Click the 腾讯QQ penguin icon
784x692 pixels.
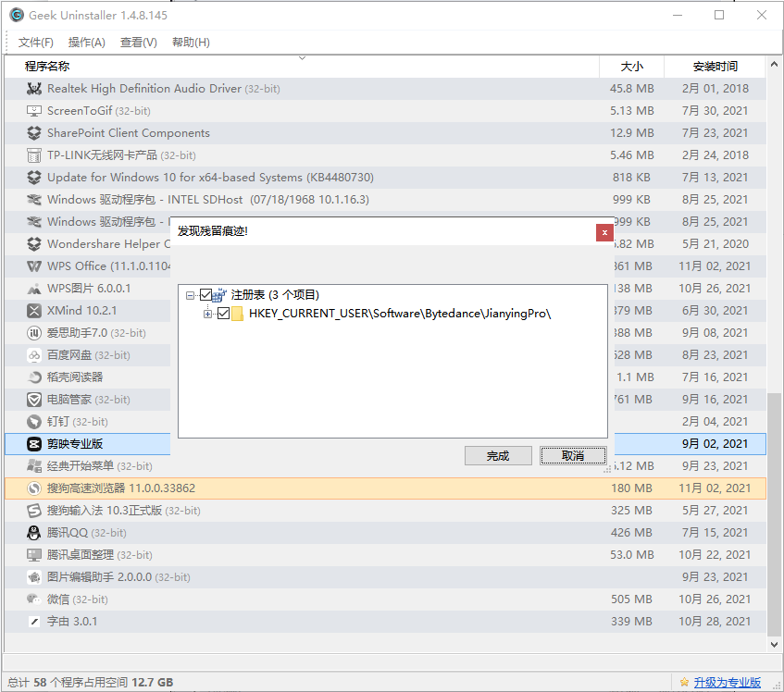pyautogui.click(x=34, y=533)
